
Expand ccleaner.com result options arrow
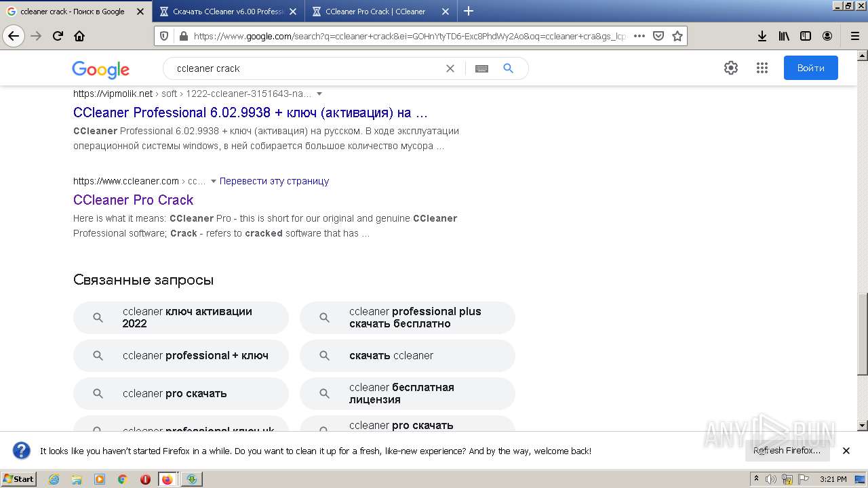pyautogui.click(x=214, y=181)
